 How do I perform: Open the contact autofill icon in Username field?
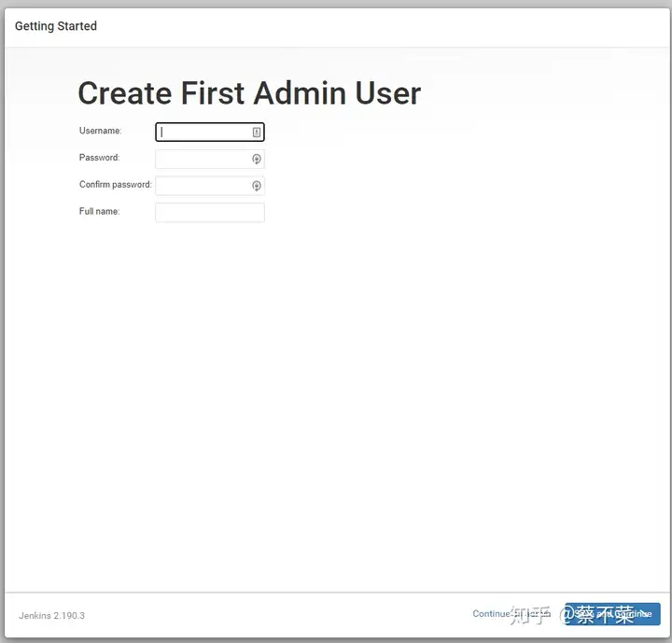257,132
